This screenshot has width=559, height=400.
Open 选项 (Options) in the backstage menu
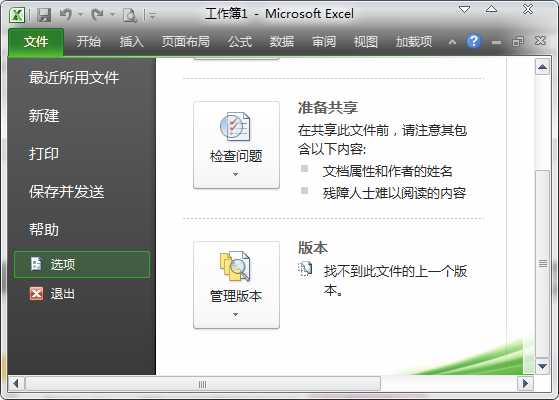82,265
